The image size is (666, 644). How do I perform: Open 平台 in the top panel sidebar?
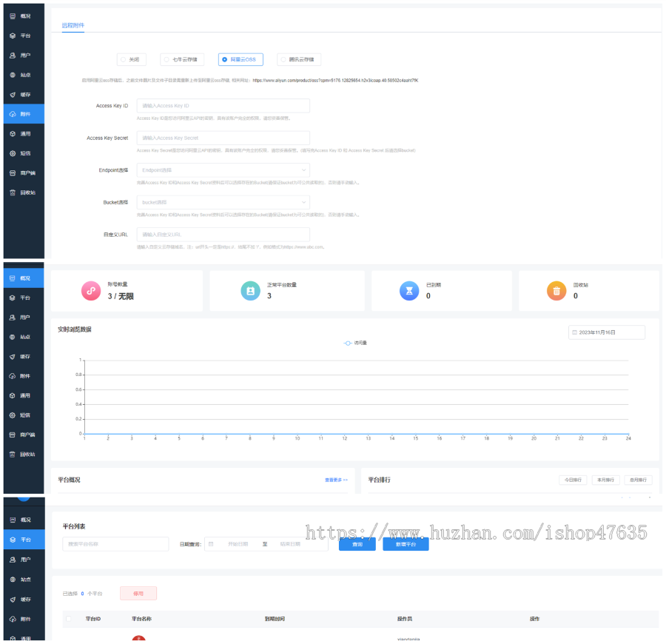24,36
